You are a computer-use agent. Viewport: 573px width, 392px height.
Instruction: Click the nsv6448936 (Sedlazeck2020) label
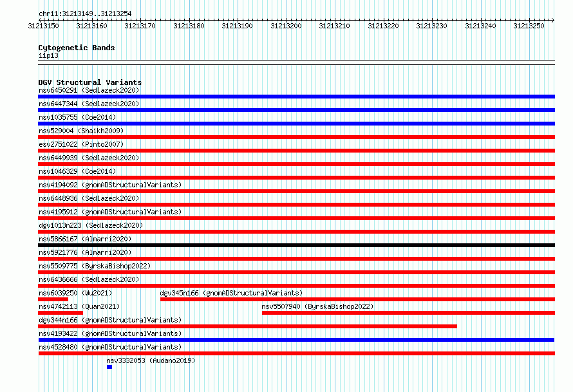tap(89, 198)
